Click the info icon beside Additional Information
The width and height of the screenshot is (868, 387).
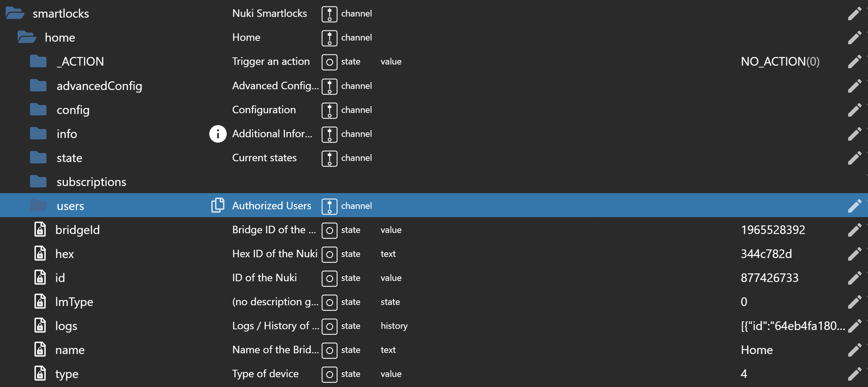(x=218, y=134)
